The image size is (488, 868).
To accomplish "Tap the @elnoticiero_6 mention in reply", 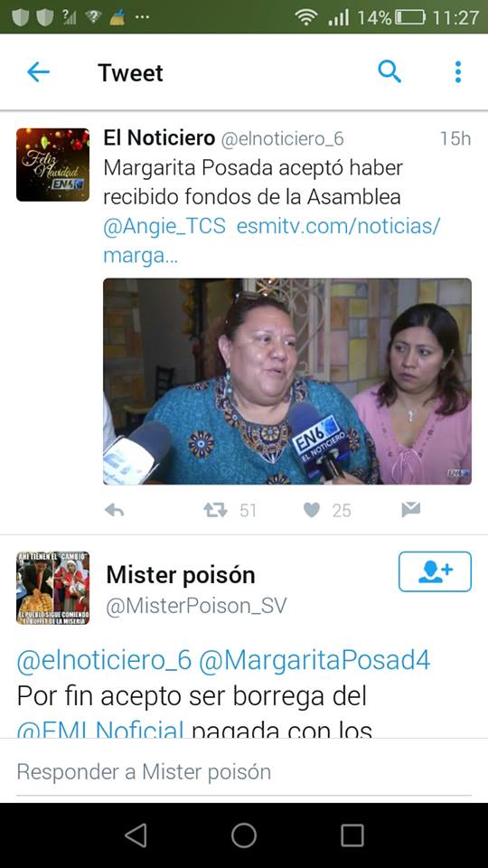I will click(104, 661).
